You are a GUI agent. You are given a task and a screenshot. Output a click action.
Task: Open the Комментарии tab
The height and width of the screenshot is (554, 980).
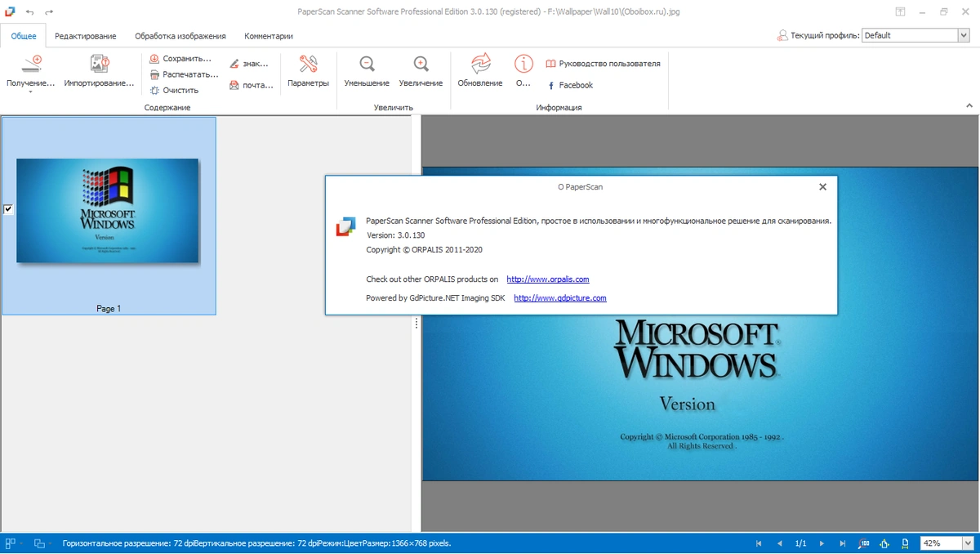point(269,36)
